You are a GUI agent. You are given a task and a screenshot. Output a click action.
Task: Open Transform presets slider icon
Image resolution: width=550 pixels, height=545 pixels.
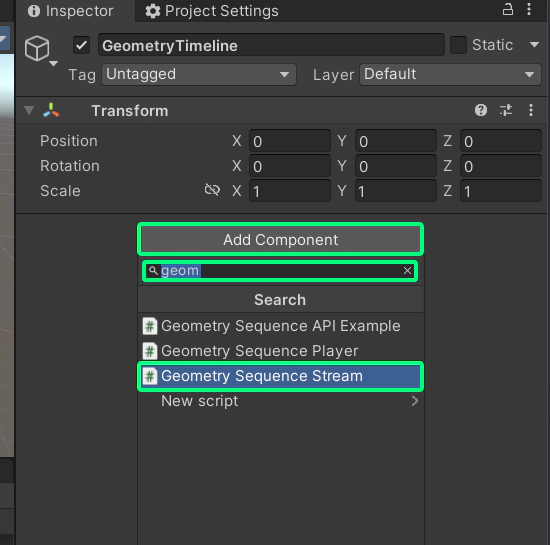coord(505,110)
